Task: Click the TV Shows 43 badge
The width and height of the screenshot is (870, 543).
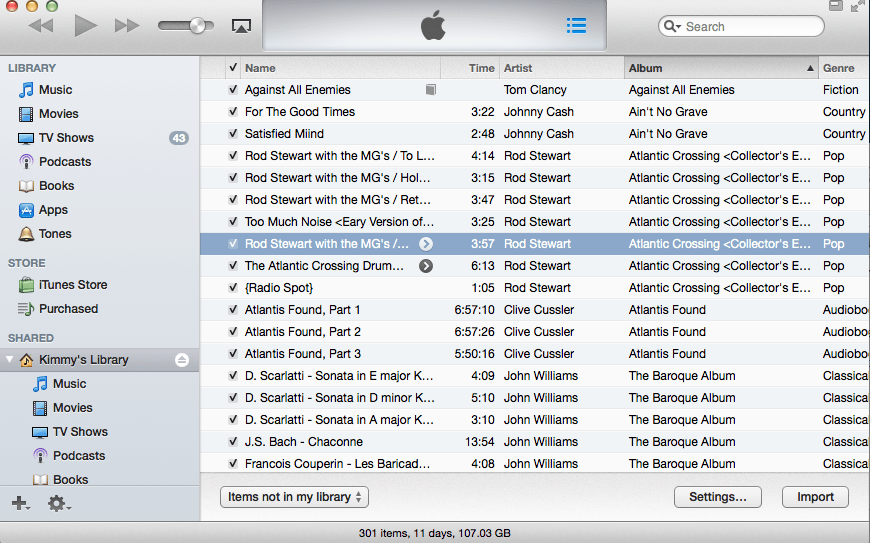Action: pyautogui.click(x=179, y=138)
